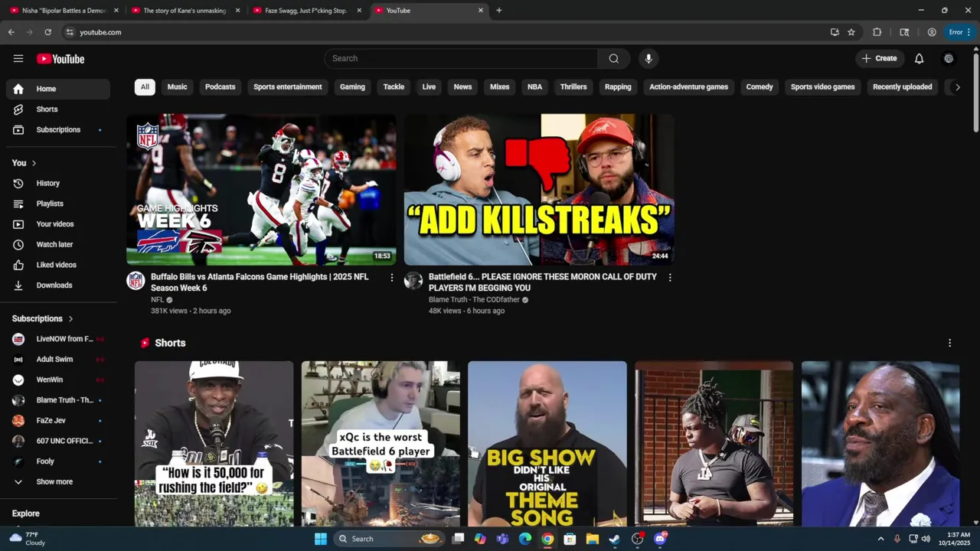Open 607 UNC OFFICI... channel
Screen dimensions: 980x551
point(58,441)
